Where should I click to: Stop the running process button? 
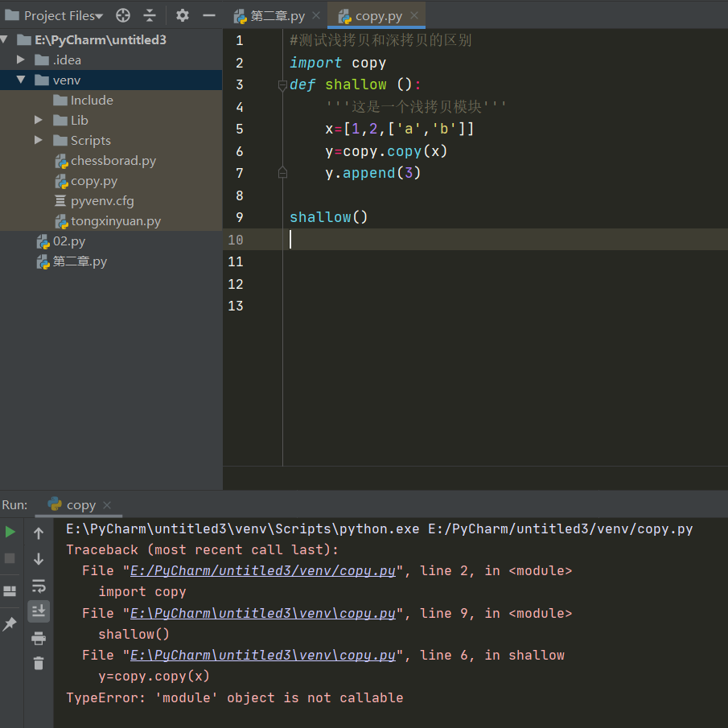point(10,558)
